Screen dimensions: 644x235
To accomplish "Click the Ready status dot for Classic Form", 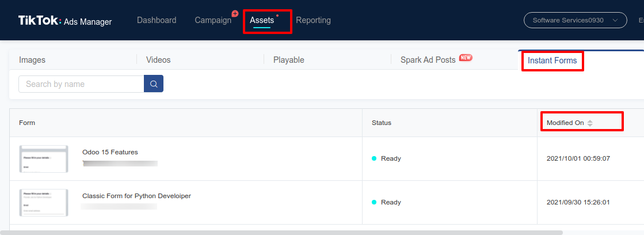I will 374,202.
